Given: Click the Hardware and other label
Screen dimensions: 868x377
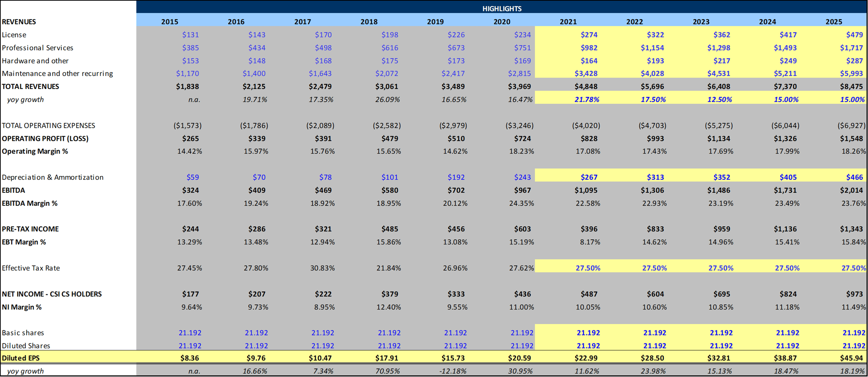Looking at the screenshot, I should (35, 61).
